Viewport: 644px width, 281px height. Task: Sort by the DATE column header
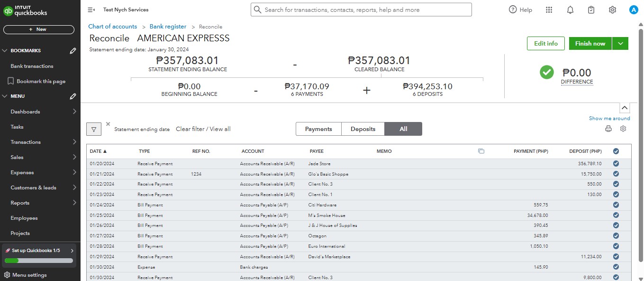click(x=98, y=151)
